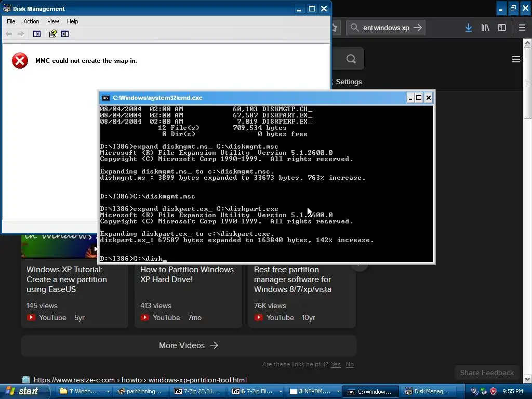Maximize the Disk Management window

coord(312,8)
